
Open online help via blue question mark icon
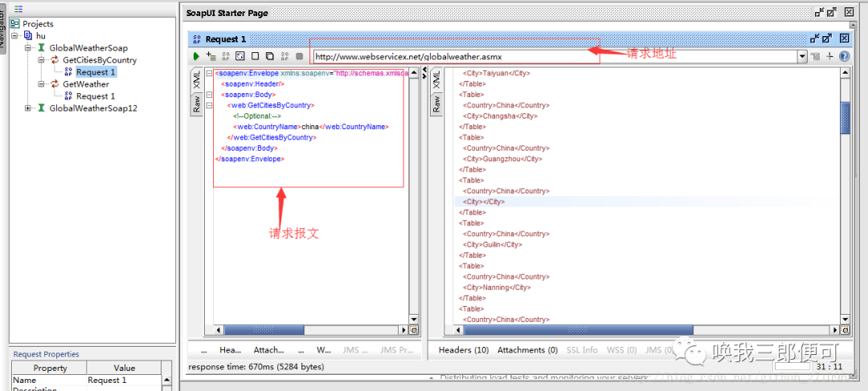coord(844,56)
